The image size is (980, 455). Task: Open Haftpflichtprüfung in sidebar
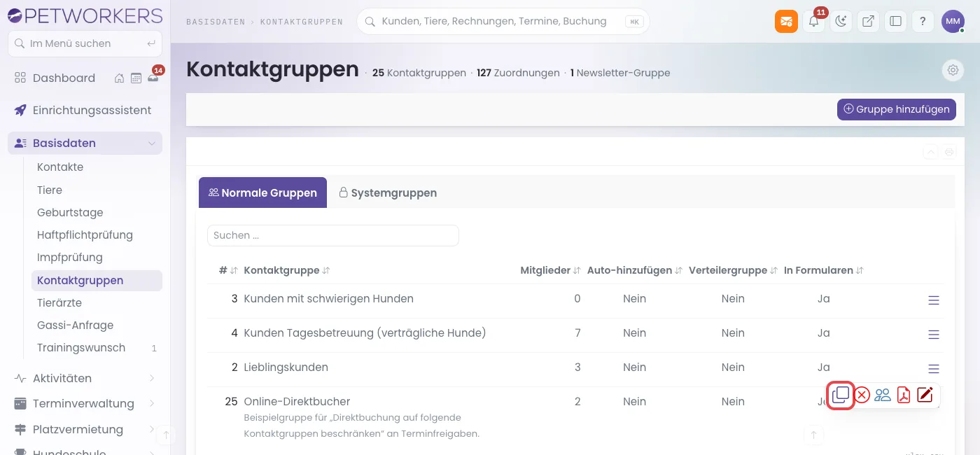click(x=97, y=234)
